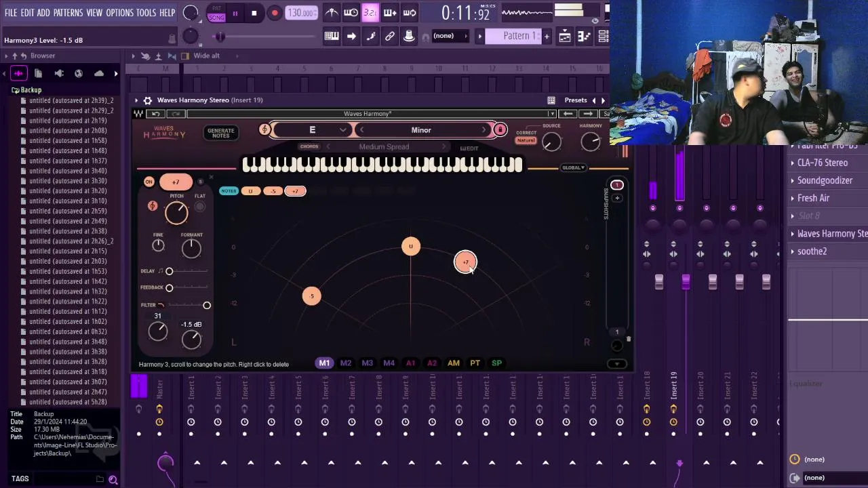Select "untitled (autosaved at 2h39)_2" file

click(x=71, y=100)
